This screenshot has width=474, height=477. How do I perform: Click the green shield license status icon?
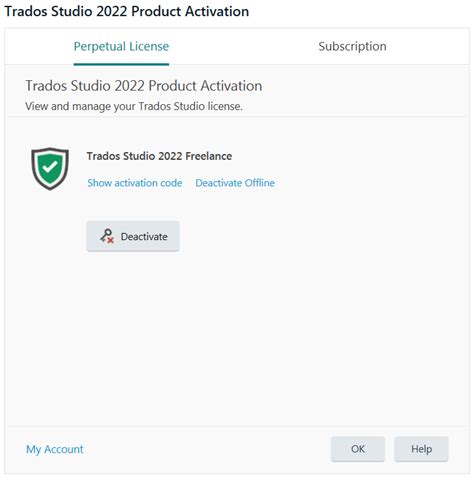pos(50,169)
